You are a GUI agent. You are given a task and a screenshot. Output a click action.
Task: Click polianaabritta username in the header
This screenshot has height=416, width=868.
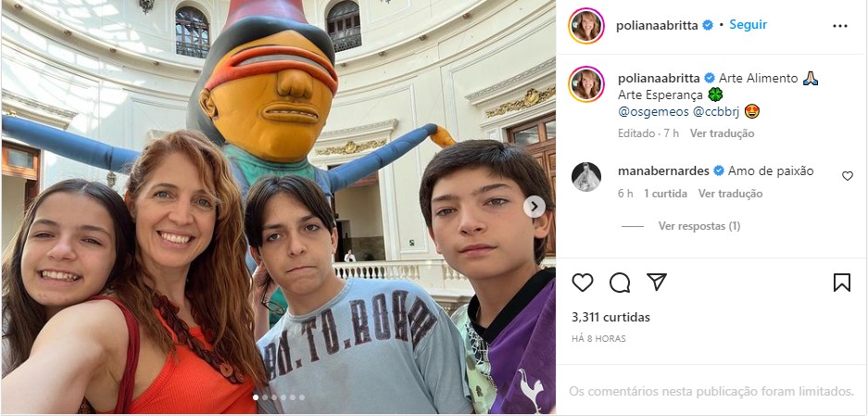click(x=657, y=26)
